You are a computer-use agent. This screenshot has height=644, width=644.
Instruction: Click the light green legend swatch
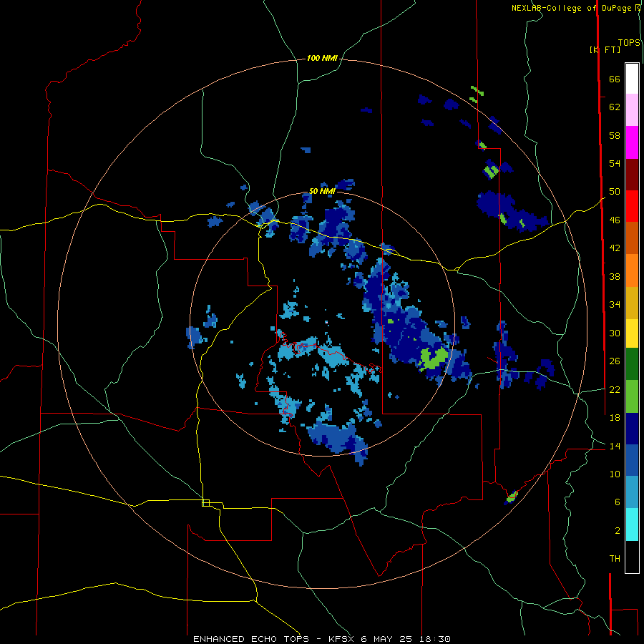click(x=632, y=396)
